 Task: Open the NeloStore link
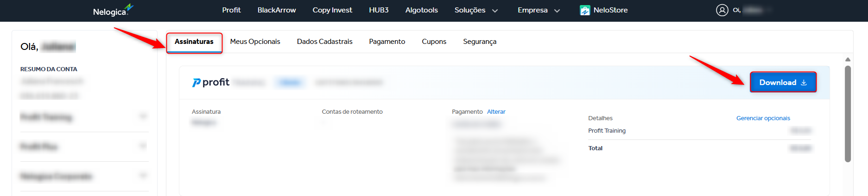(610, 10)
